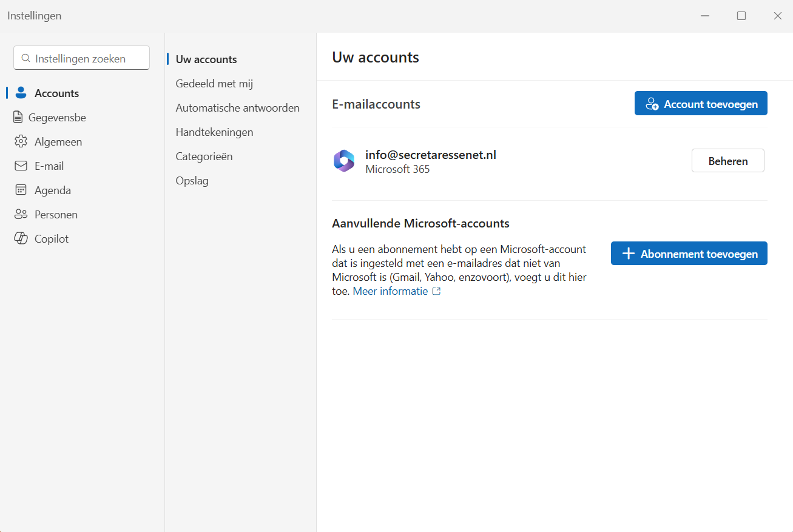Open Gedeeld met mij subsection
Screen dimensions: 793x532
tap(214, 84)
